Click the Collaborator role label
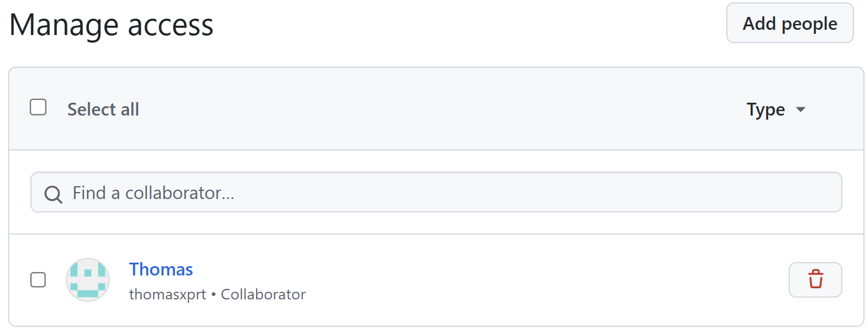 (x=263, y=294)
